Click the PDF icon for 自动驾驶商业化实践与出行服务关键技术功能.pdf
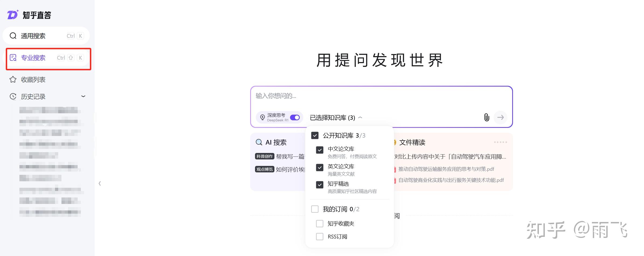Viewport: 644px width, 256px height. point(395,180)
